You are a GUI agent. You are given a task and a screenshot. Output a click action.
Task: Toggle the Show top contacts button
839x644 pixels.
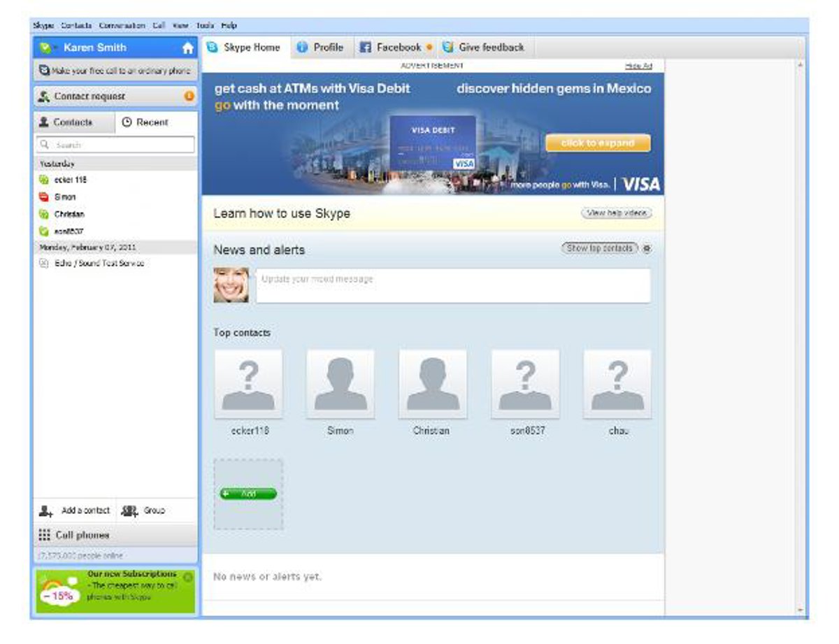point(599,248)
